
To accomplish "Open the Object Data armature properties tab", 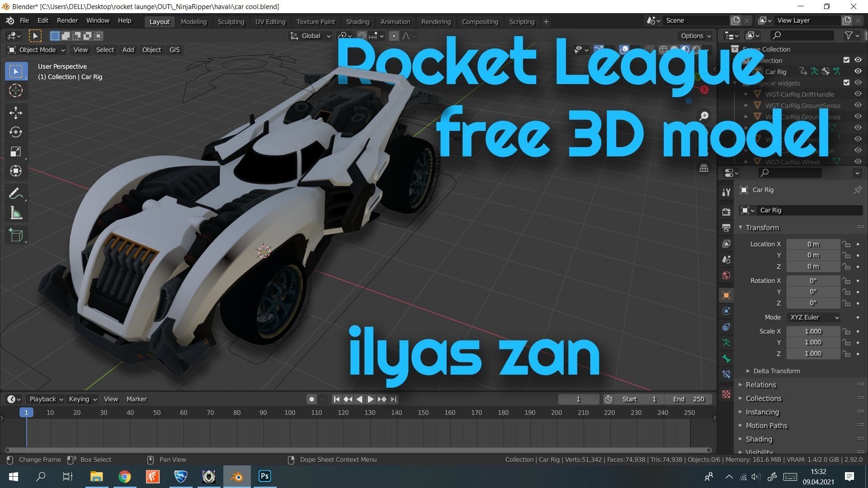I will 726,343.
